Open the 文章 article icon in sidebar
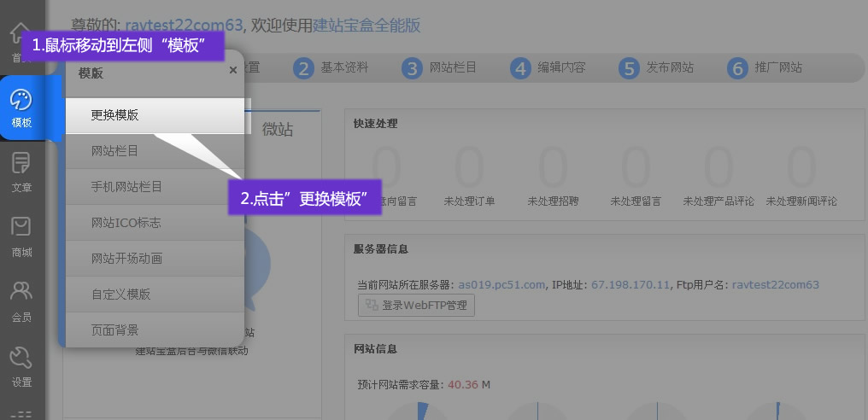The height and width of the screenshot is (420, 868). point(21,172)
